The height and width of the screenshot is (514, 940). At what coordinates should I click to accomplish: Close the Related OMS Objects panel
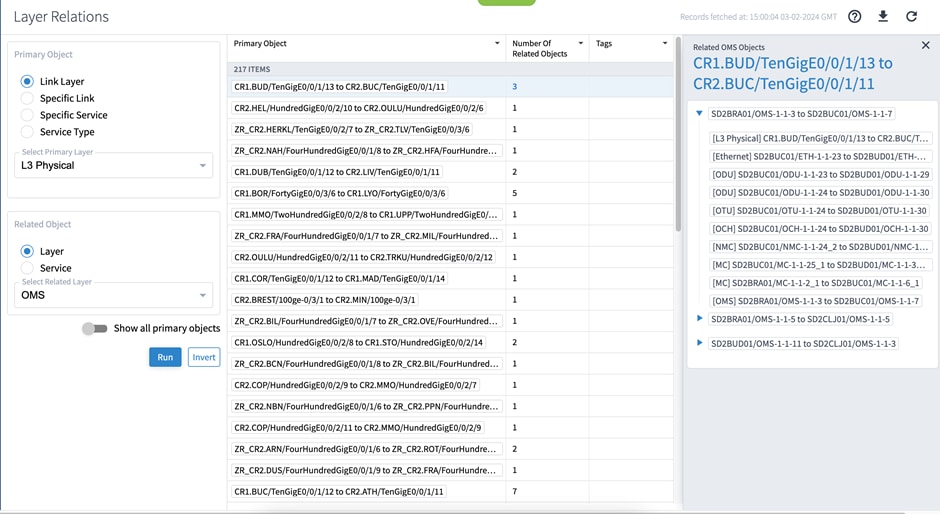tap(926, 46)
